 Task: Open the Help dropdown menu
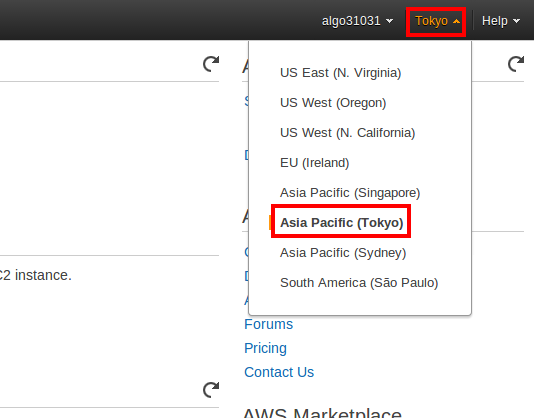coord(501,21)
